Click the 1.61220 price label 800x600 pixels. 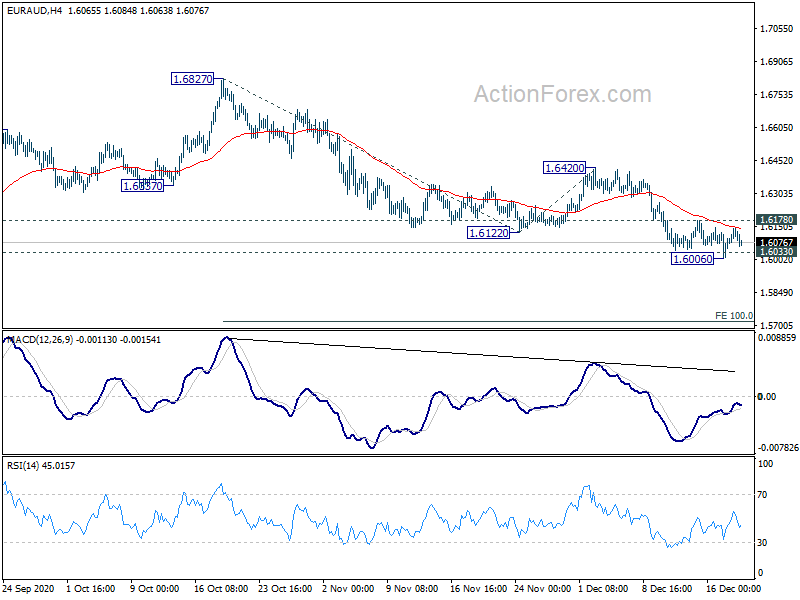[488, 233]
